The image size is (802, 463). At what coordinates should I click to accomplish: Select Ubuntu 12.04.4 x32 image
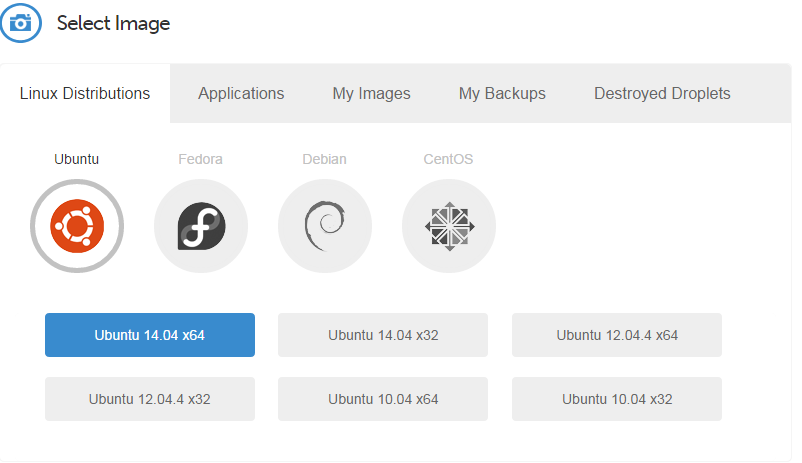(150, 399)
